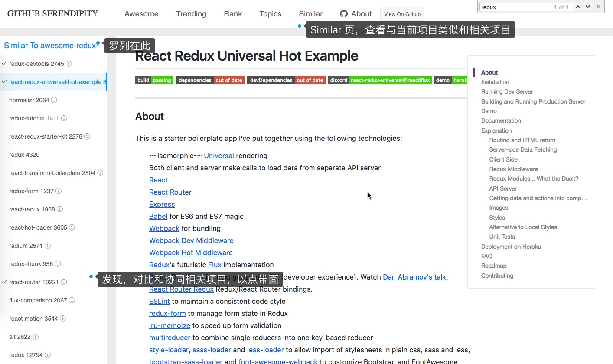
Task: Select the Similar tab
Action: (311, 14)
